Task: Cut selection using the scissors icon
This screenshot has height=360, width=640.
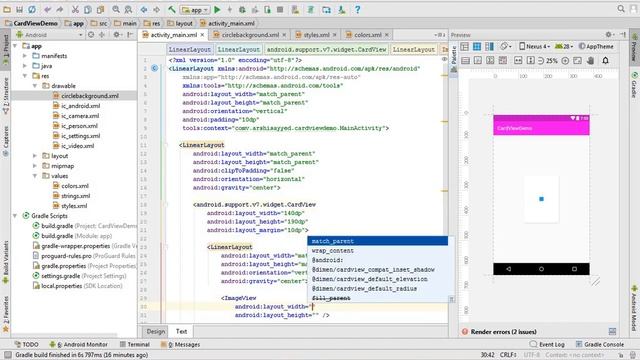Action: coord(75,9)
